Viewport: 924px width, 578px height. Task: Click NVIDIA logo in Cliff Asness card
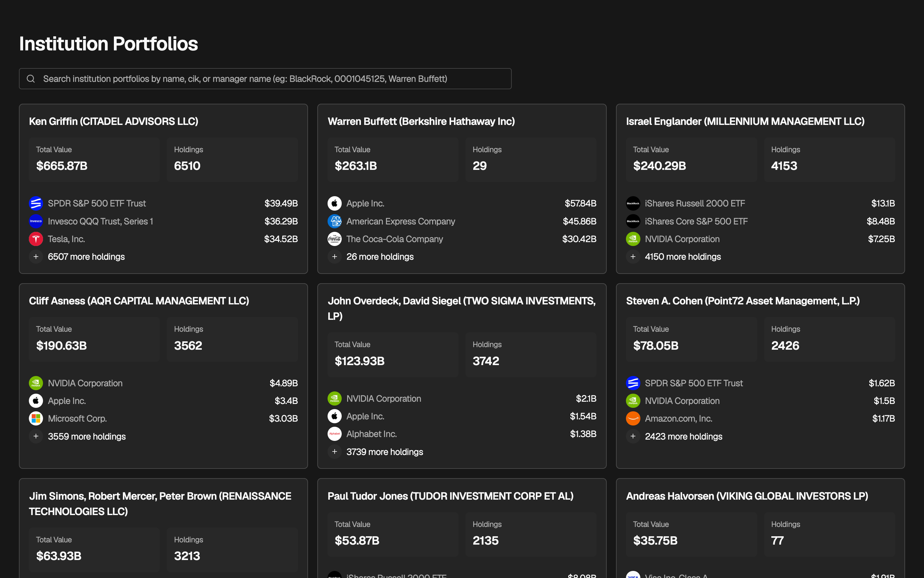tap(36, 383)
